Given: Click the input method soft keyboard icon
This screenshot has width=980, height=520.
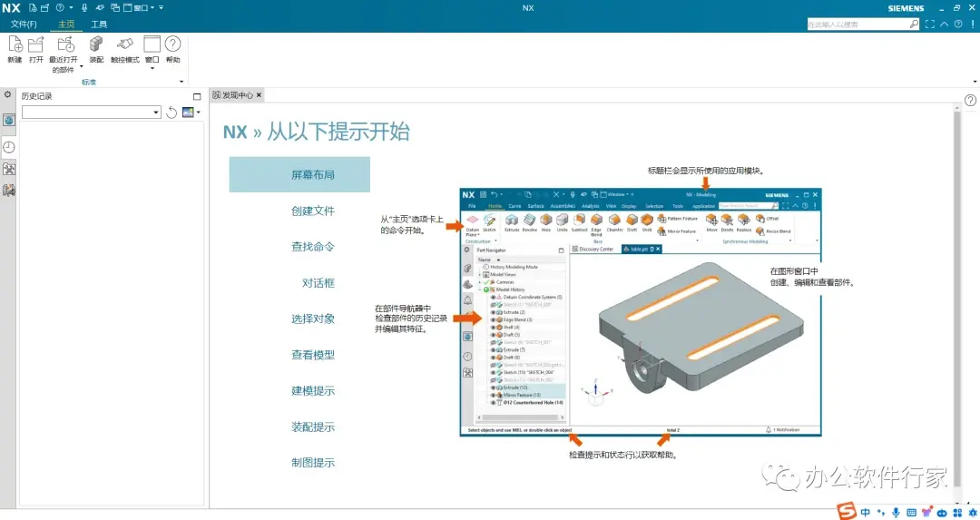Looking at the screenshot, I should 911,513.
